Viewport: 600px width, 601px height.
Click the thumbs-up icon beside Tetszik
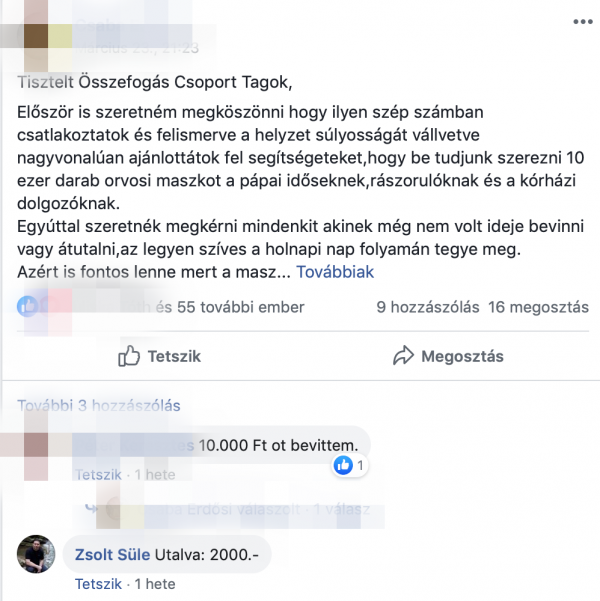point(129,356)
